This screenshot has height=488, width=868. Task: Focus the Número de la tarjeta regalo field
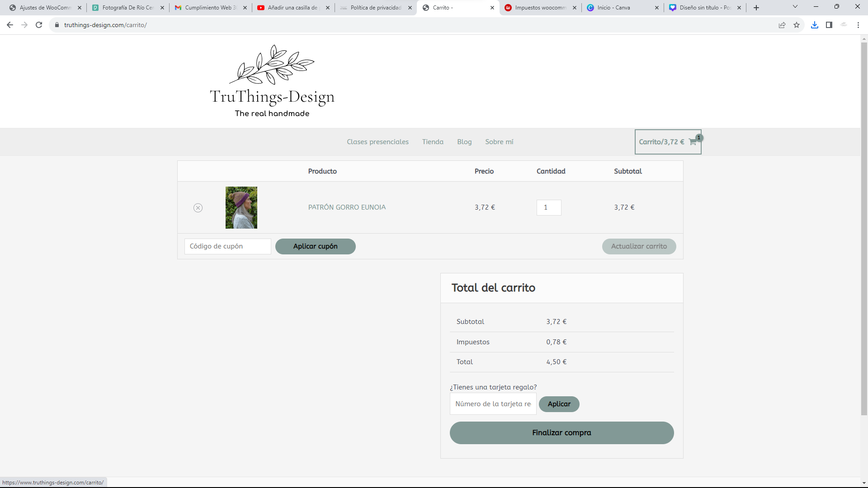pos(493,404)
